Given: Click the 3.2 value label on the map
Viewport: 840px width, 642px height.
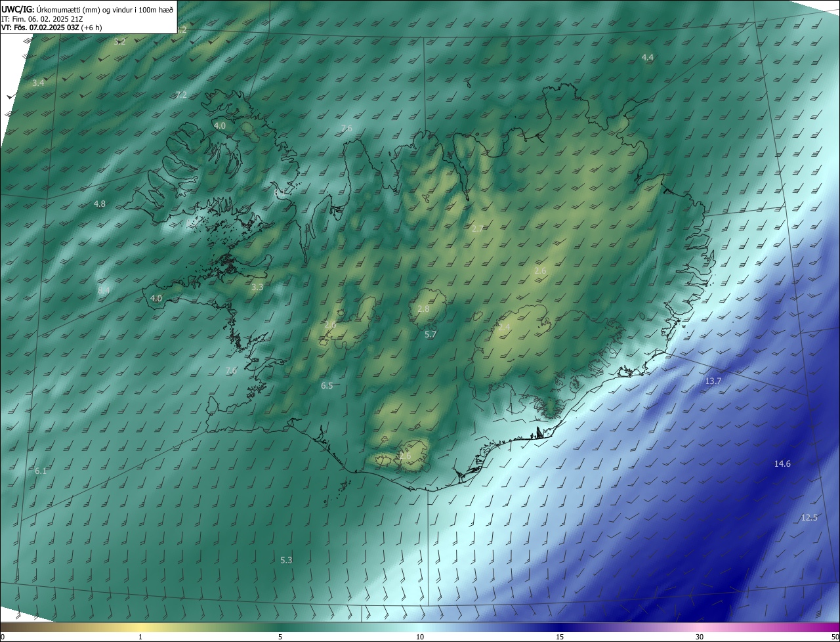Looking at the screenshot, I should click(119, 41).
